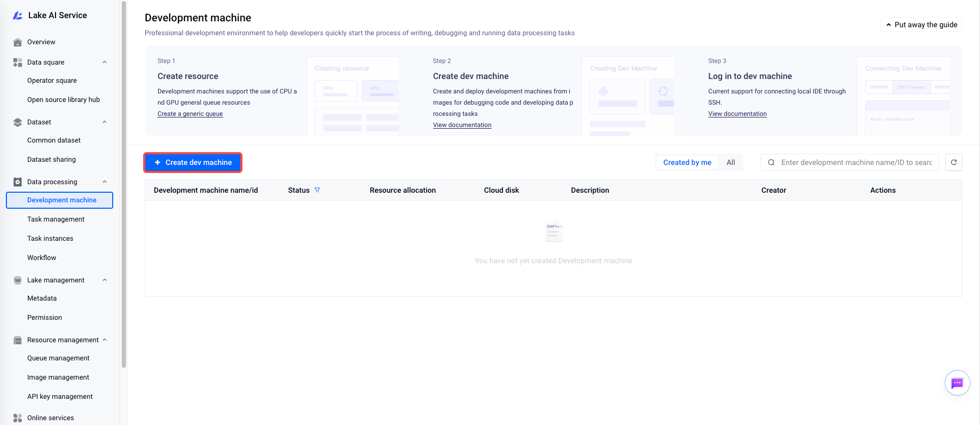This screenshot has width=980, height=425.
Task: Click the Online services grid icon
Action: [x=18, y=418]
